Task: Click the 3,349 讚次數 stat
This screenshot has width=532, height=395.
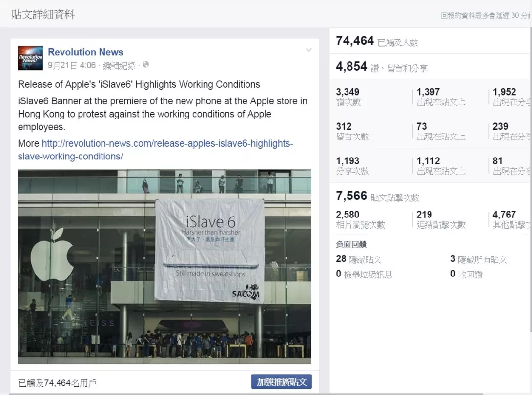Action: pyautogui.click(x=348, y=97)
